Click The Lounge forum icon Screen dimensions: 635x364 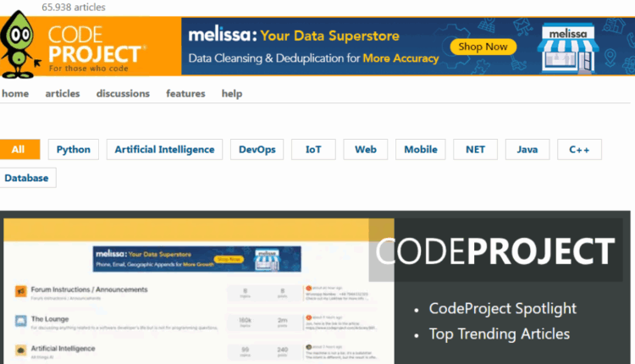pos(20,321)
